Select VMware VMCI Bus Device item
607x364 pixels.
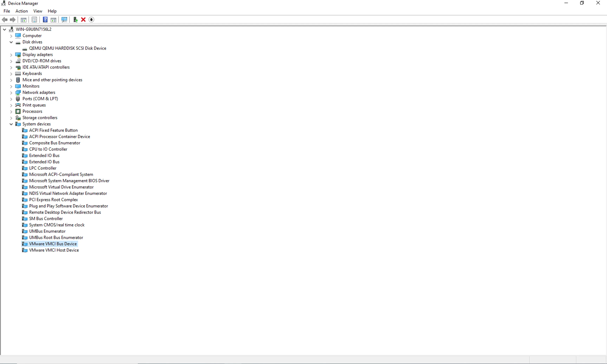tap(53, 244)
